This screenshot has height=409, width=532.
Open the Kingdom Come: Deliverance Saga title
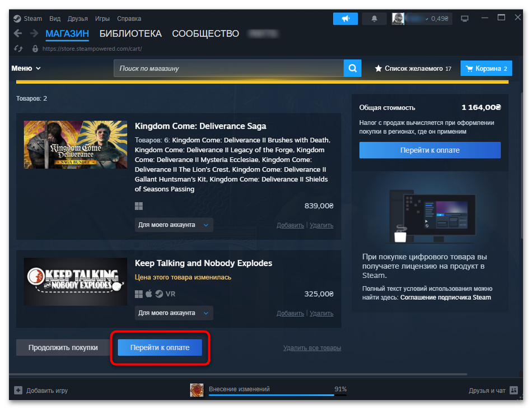200,126
